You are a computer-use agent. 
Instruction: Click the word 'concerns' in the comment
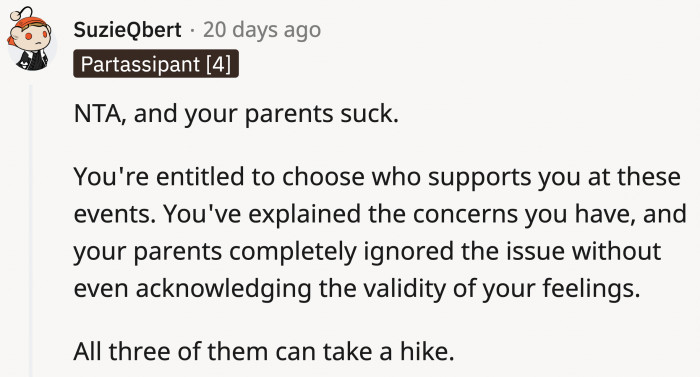465,214
